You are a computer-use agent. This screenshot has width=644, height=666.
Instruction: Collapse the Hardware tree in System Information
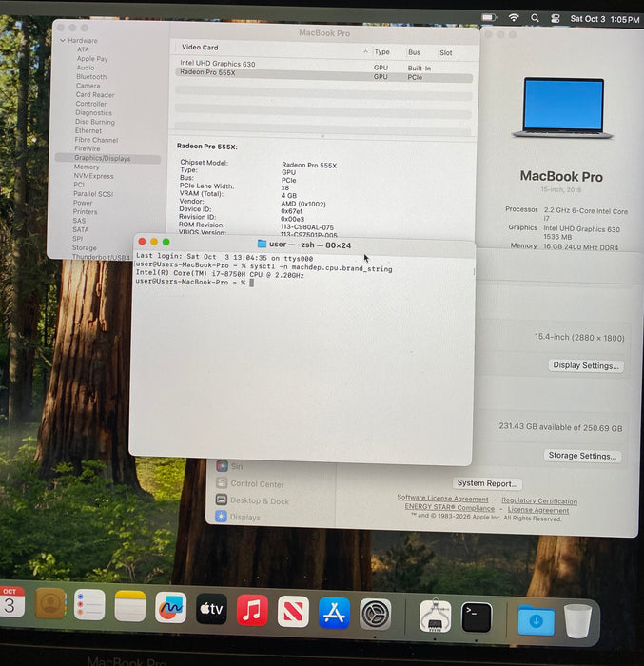click(63, 40)
